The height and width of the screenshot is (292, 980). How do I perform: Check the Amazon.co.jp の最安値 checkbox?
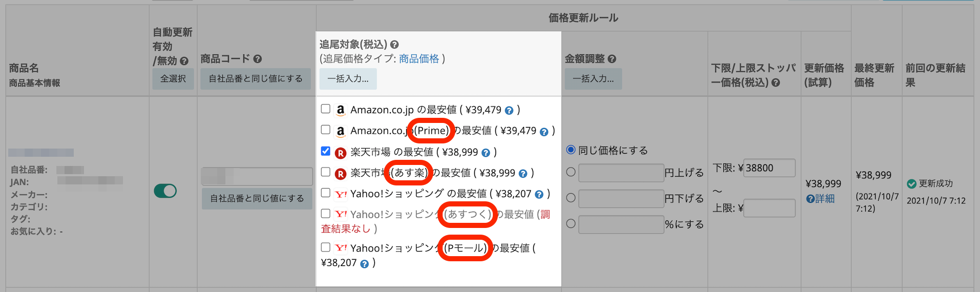coord(325,109)
